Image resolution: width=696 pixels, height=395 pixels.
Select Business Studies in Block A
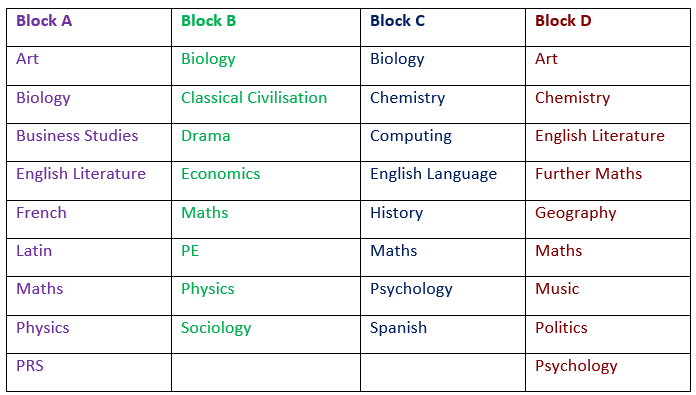(x=77, y=136)
